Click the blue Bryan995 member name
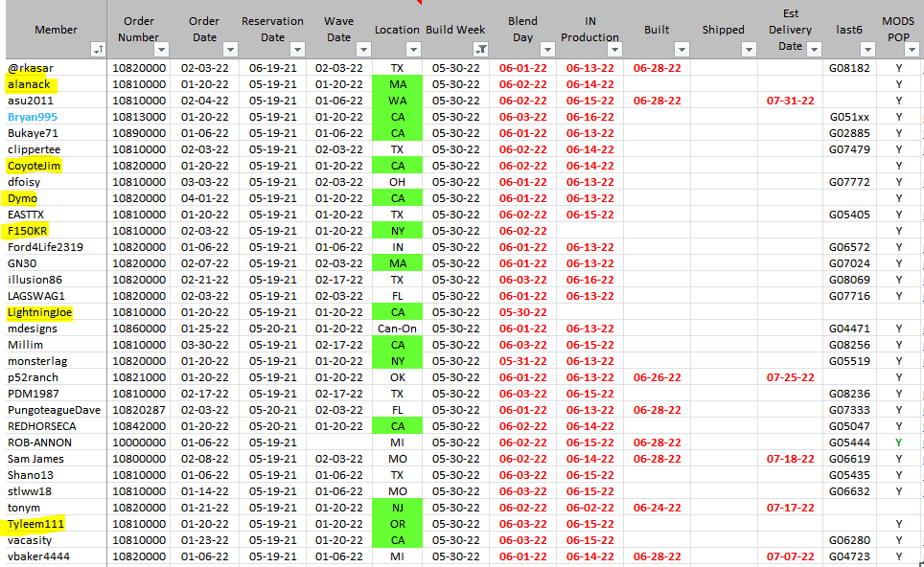Viewport: 924px width, 567px height. point(33,117)
